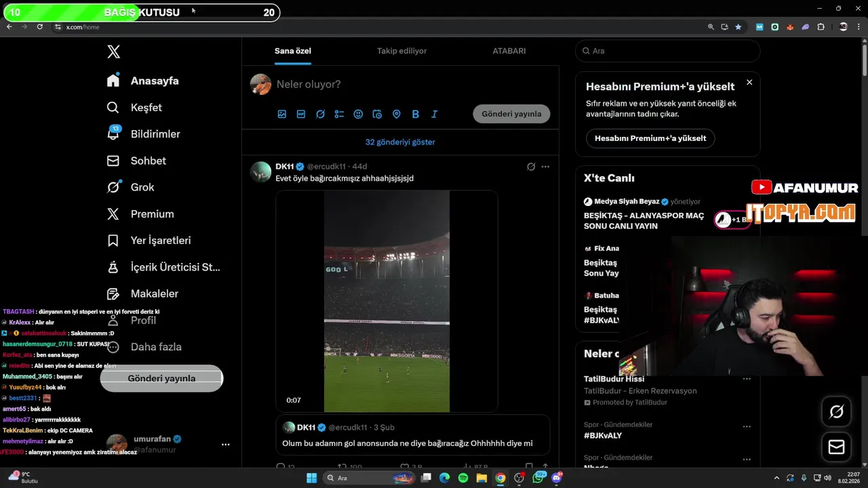Open the more menu on DK11 post

545,167
